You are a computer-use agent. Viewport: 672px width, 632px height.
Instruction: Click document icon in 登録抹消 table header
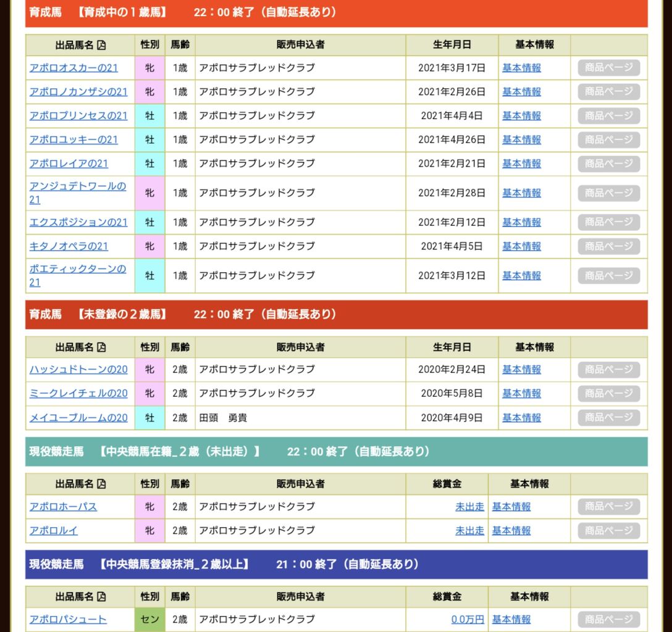[x=101, y=596]
